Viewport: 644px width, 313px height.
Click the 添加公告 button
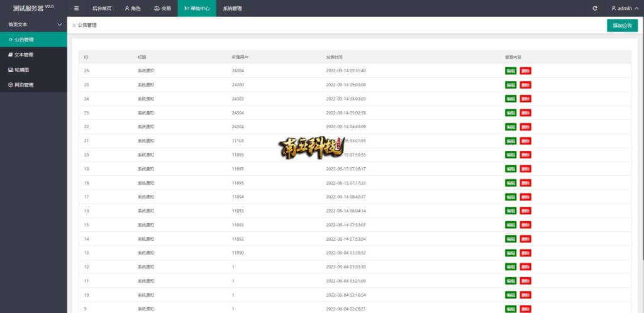tap(622, 25)
